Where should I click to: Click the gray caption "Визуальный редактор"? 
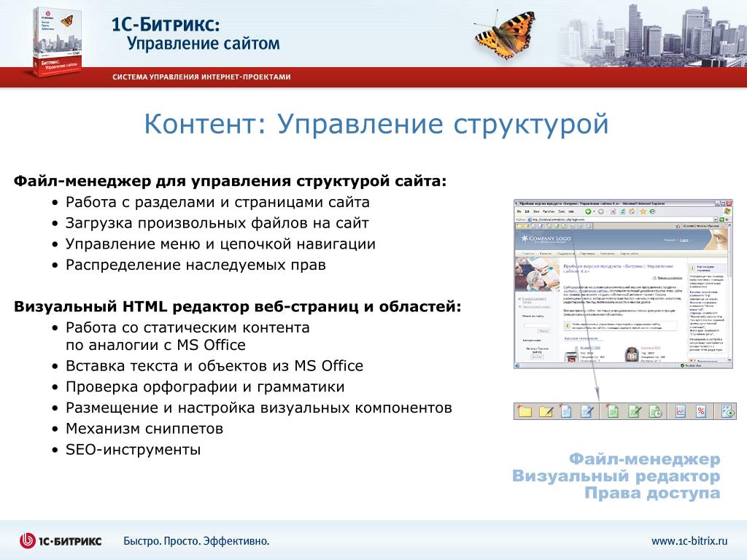click(x=616, y=476)
